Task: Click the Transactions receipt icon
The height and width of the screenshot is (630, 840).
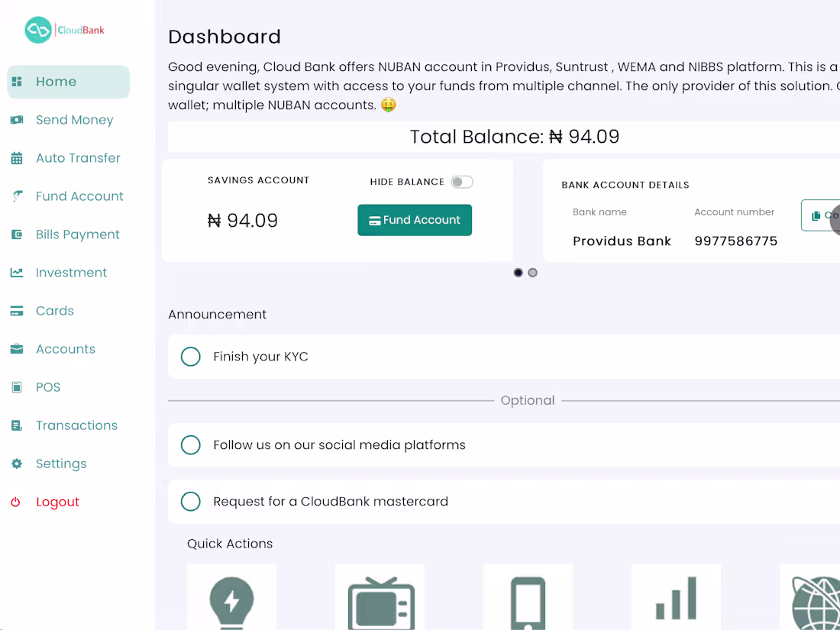Action: point(17,425)
